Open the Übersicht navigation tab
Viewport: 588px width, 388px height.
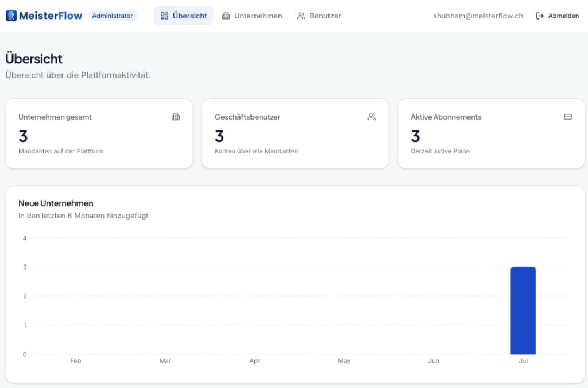coord(184,16)
